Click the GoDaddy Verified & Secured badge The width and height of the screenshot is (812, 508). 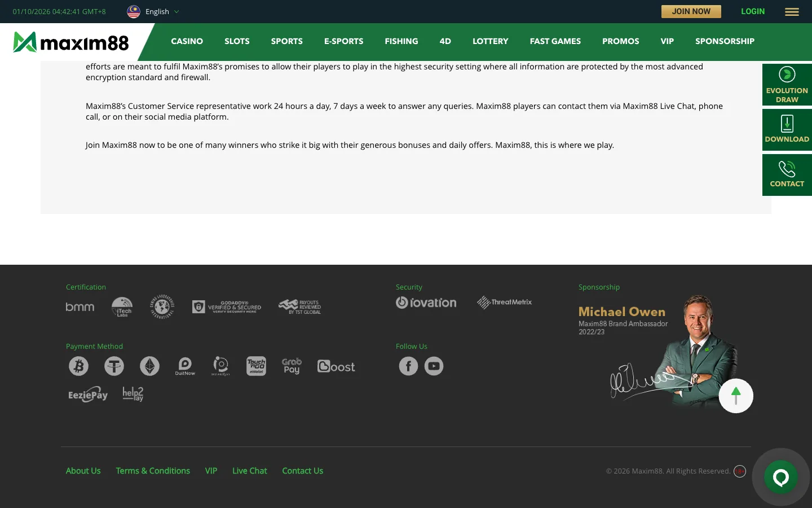click(227, 306)
